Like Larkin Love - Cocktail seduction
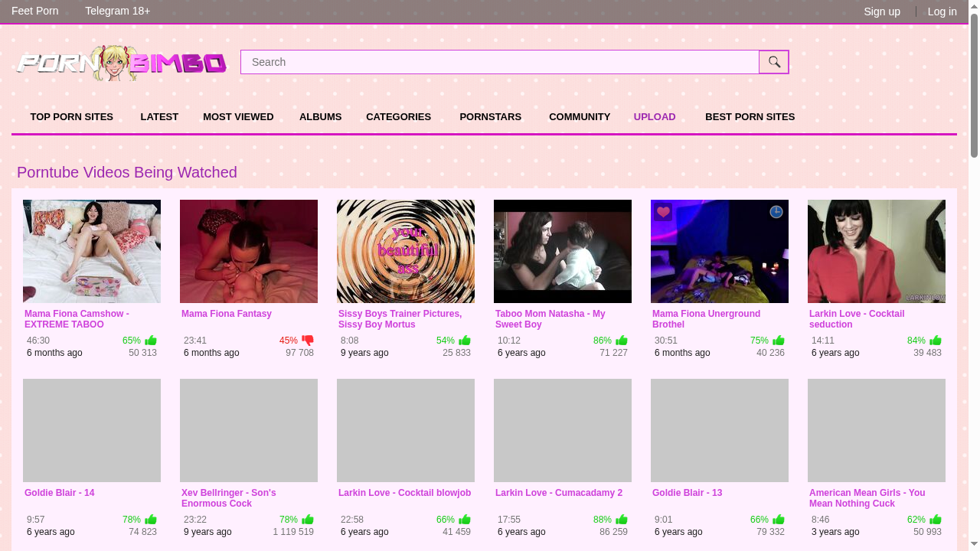This screenshot has width=980, height=551. pos(934,340)
